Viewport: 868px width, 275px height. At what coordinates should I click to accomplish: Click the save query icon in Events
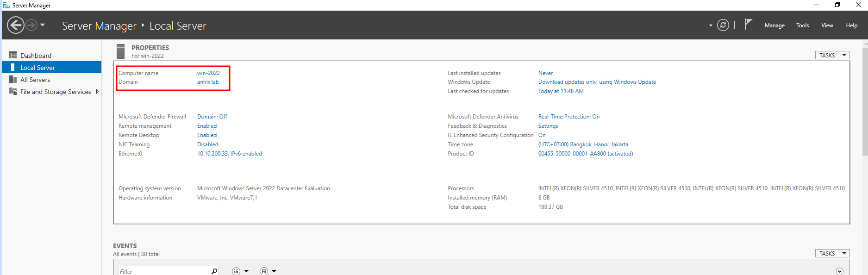(264, 271)
